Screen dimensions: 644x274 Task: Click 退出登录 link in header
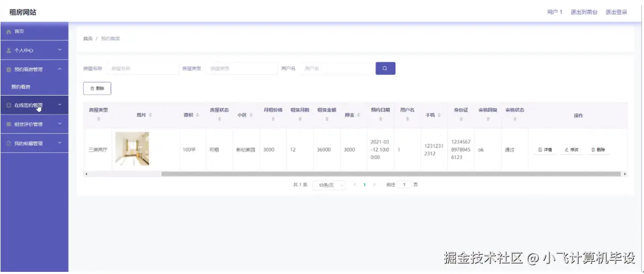click(616, 12)
